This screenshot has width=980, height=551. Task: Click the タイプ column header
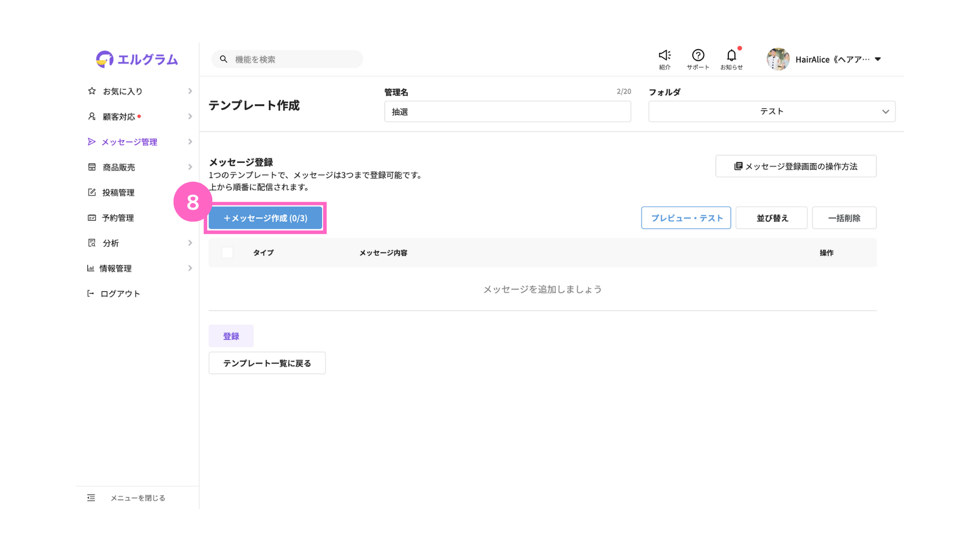tap(263, 253)
